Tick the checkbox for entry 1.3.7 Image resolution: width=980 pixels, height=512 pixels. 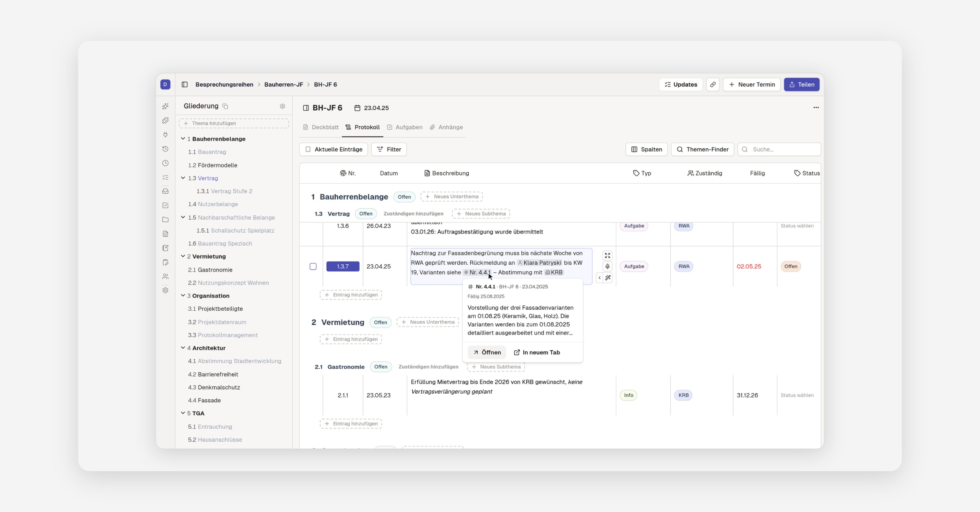click(313, 266)
